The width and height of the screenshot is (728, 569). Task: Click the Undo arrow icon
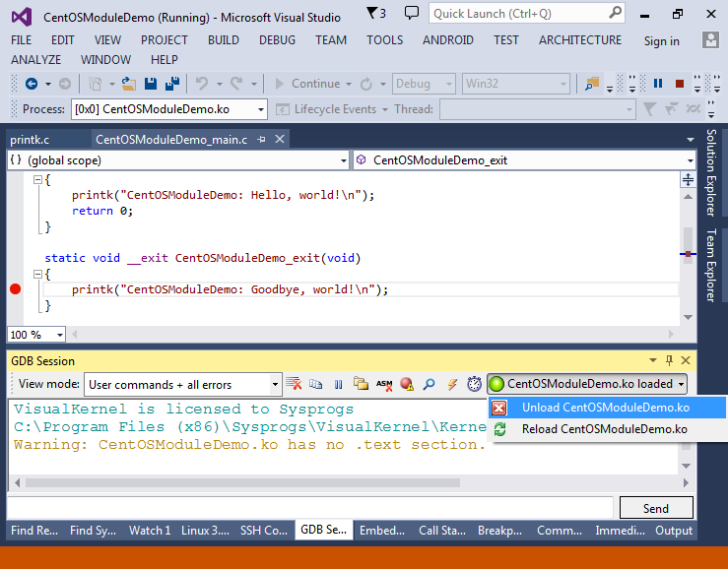202,84
